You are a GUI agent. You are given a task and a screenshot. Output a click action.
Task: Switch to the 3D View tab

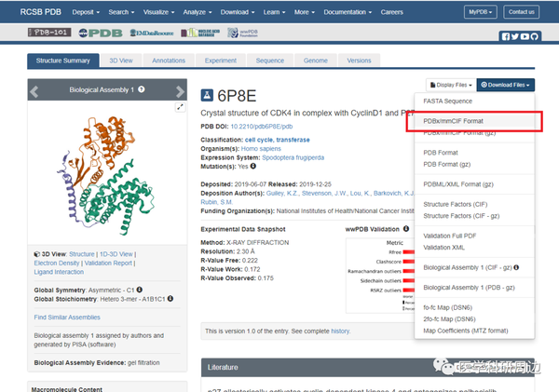121,61
